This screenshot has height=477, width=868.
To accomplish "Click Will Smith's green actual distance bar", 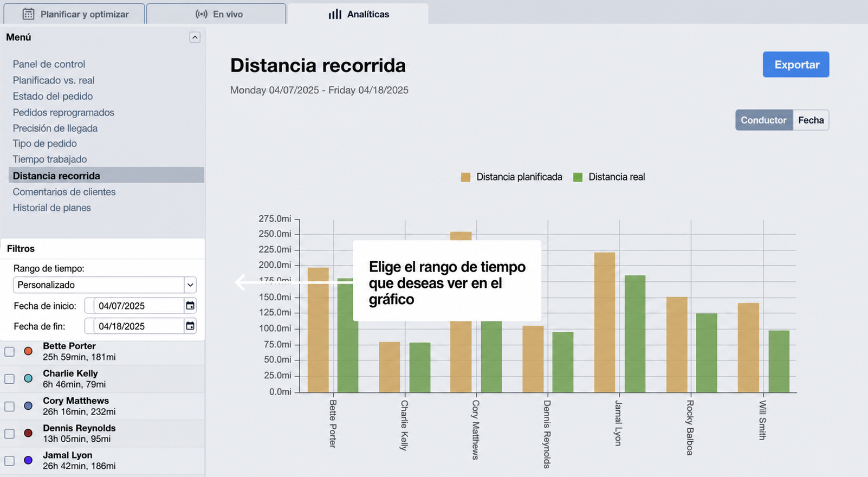I will [779, 362].
